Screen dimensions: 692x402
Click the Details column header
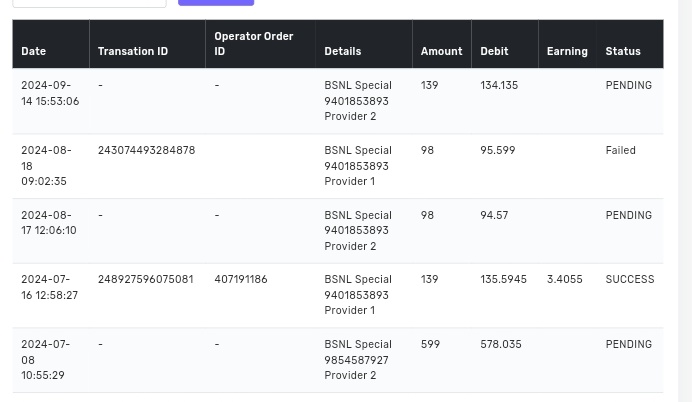point(342,51)
